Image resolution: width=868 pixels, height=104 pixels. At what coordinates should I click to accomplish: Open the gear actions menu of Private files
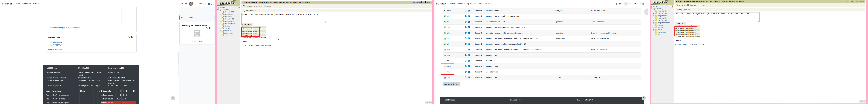(132, 37)
